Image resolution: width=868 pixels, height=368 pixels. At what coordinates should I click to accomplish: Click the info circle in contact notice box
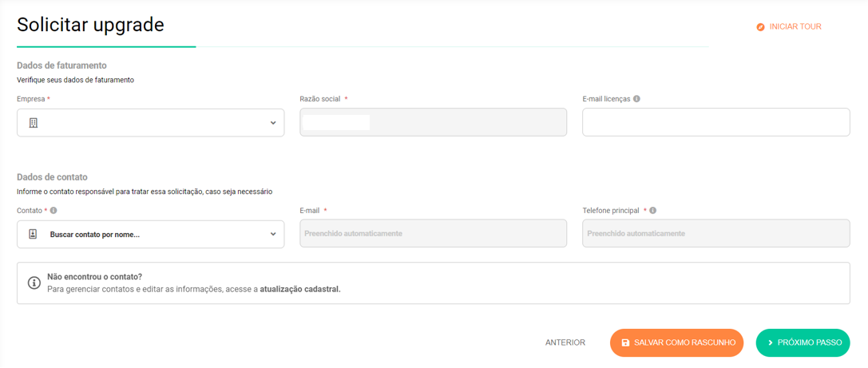click(34, 283)
